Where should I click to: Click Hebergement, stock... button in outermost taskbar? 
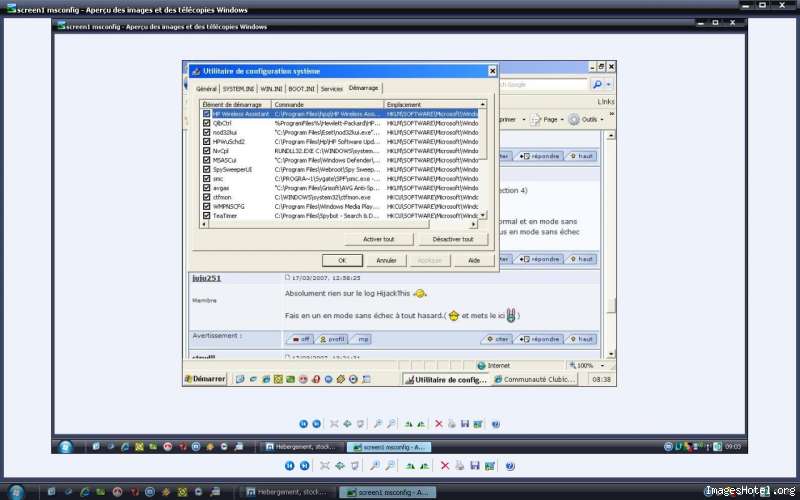click(286, 492)
